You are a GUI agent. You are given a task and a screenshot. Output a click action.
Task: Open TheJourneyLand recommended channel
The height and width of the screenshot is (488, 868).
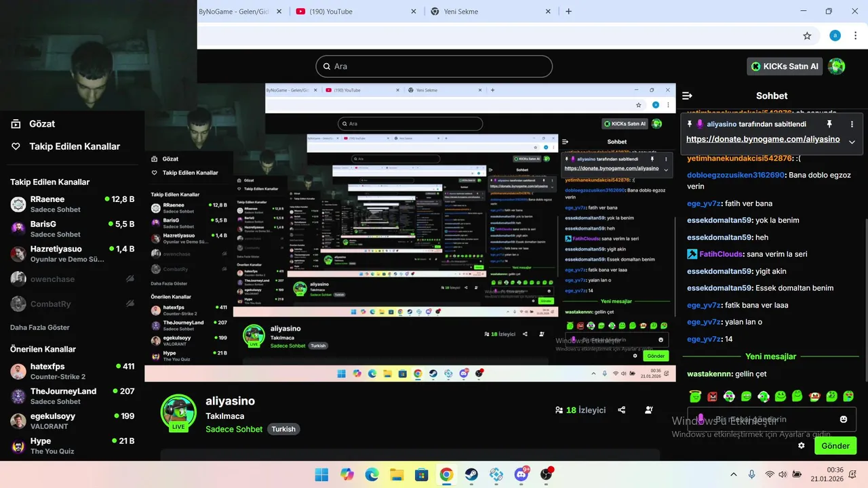72,396
